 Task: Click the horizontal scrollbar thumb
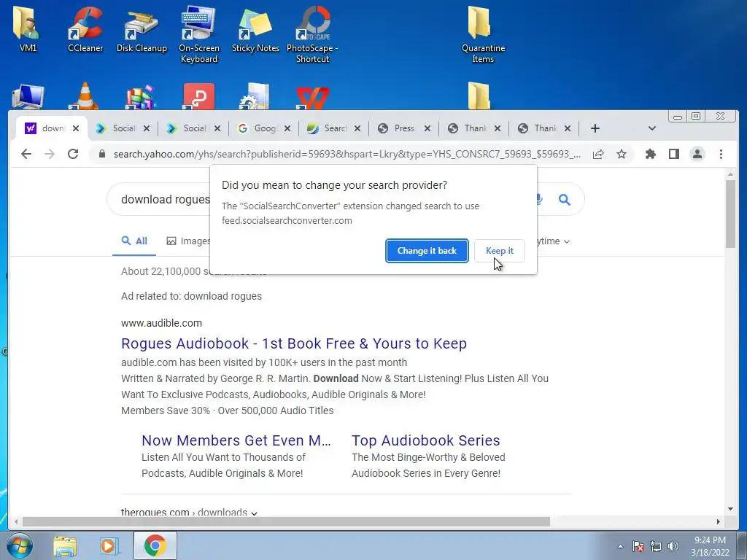[286, 522]
